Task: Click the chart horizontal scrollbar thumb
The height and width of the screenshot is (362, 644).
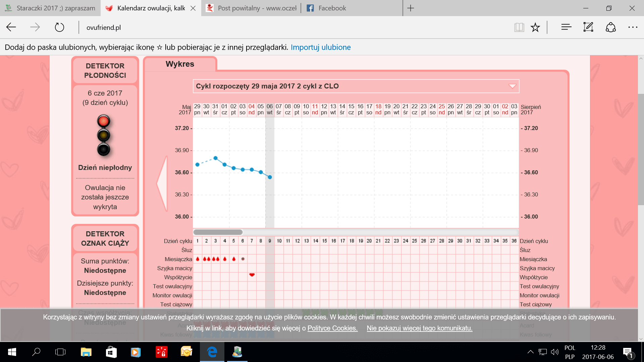Action: pos(218,232)
